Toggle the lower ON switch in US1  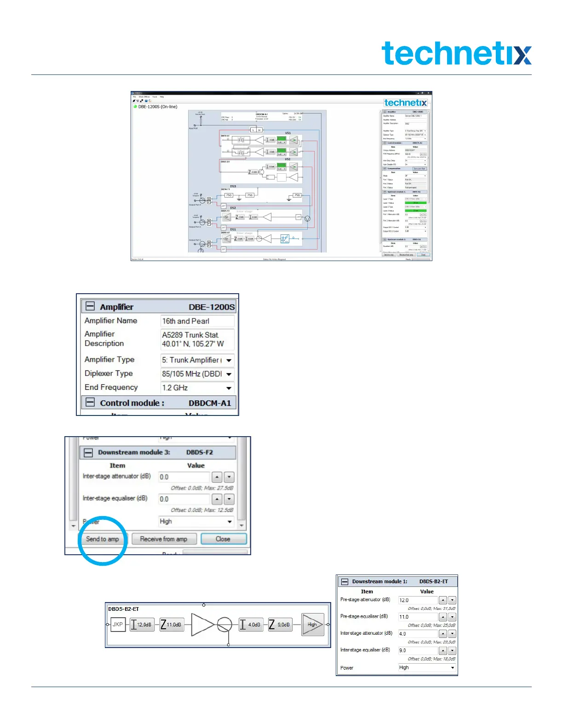(293, 152)
